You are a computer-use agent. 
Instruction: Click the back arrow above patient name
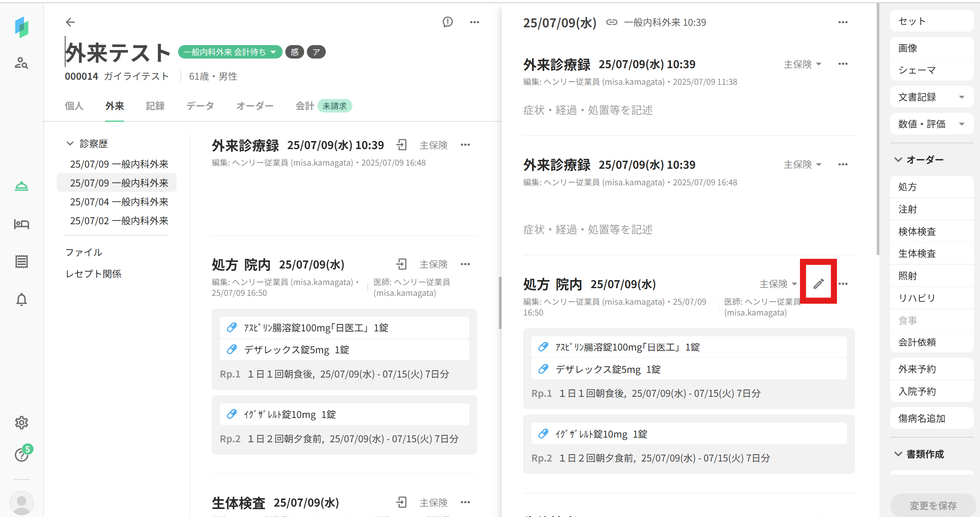point(70,22)
